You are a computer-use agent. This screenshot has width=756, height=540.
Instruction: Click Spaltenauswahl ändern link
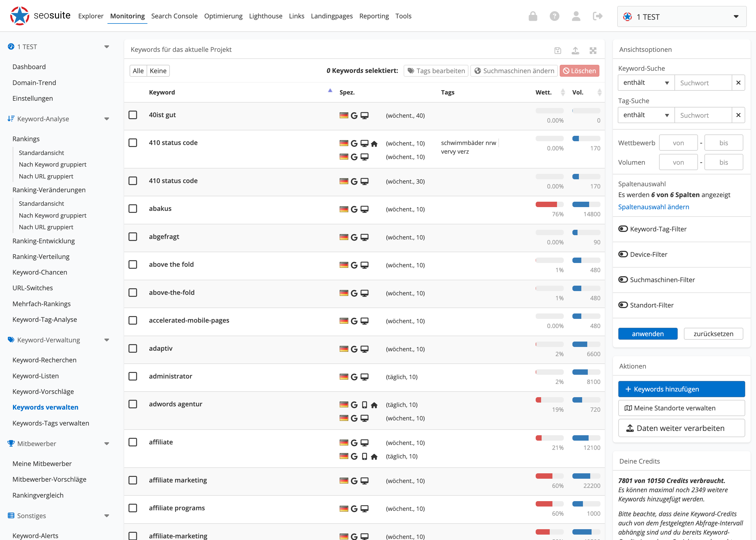[x=653, y=207]
